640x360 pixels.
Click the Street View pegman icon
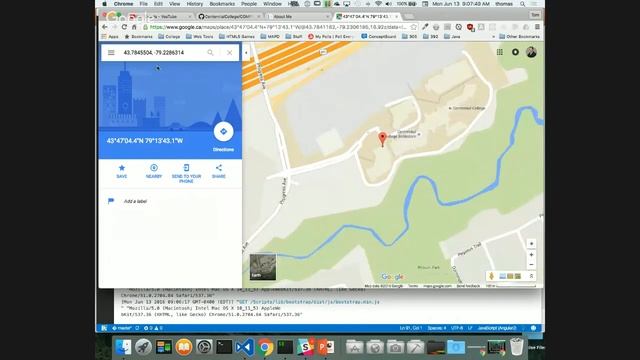[x=491, y=276]
